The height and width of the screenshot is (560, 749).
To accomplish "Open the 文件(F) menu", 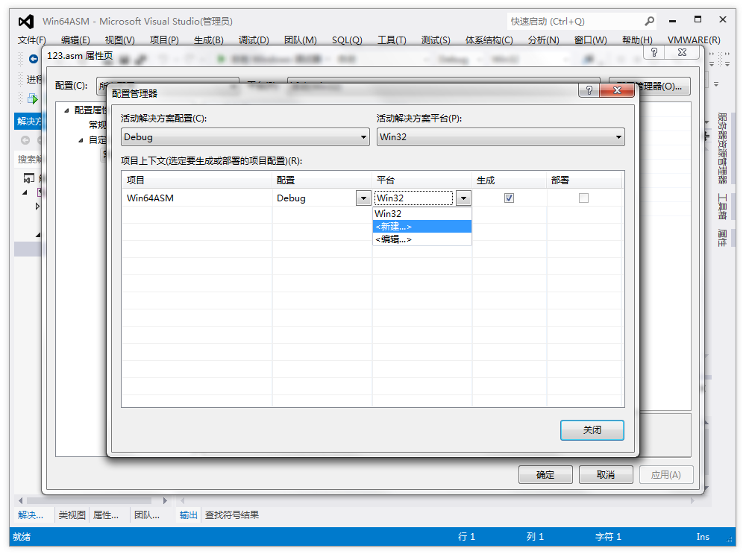I will pyautogui.click(x=31, y=40).
